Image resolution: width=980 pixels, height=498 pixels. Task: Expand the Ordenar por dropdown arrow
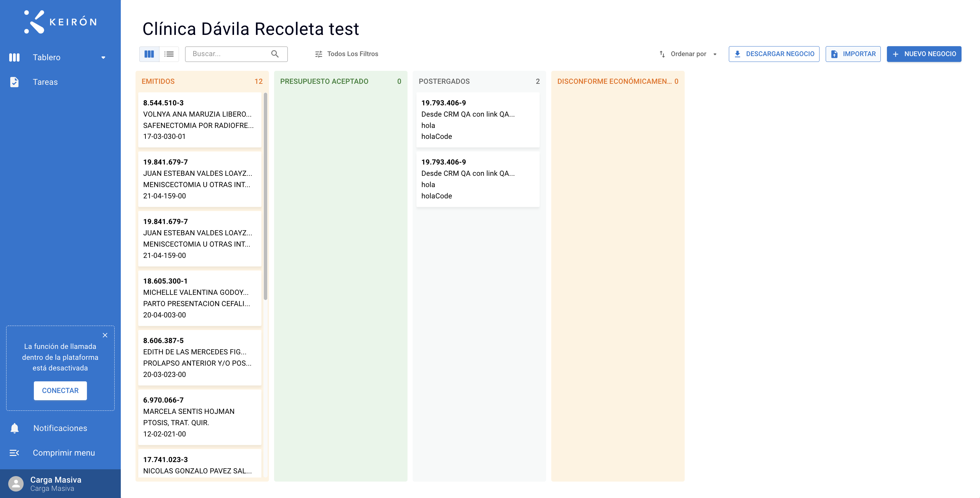point(715,54)
